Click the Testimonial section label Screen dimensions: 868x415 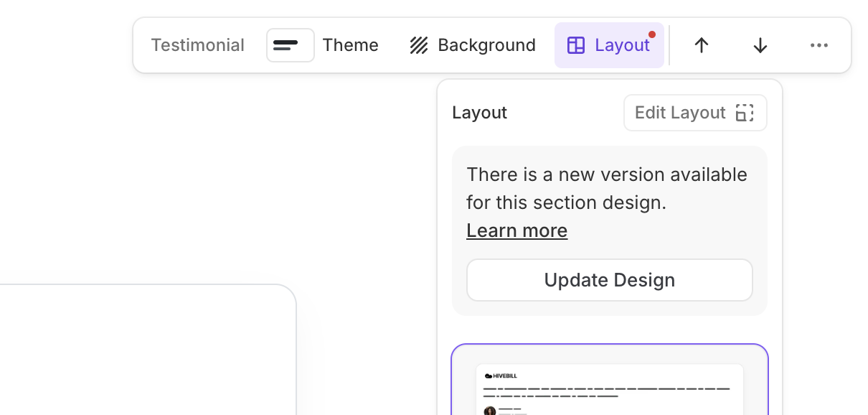tap(197, 45)
